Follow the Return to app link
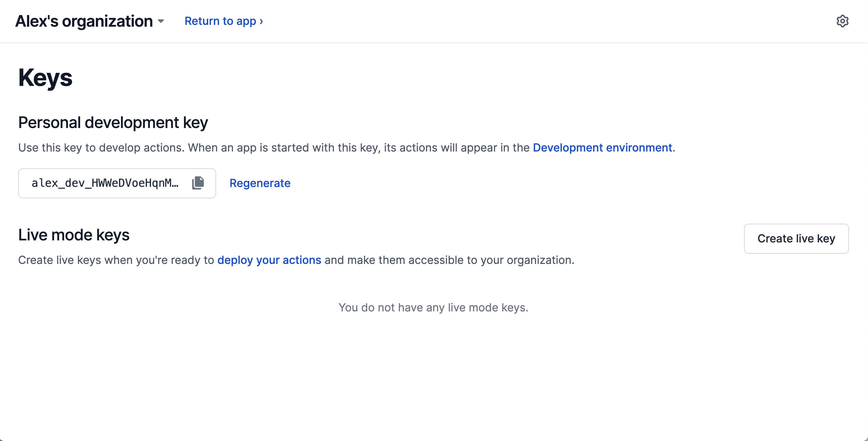This screenshot has height=441, width=868. 220,21
